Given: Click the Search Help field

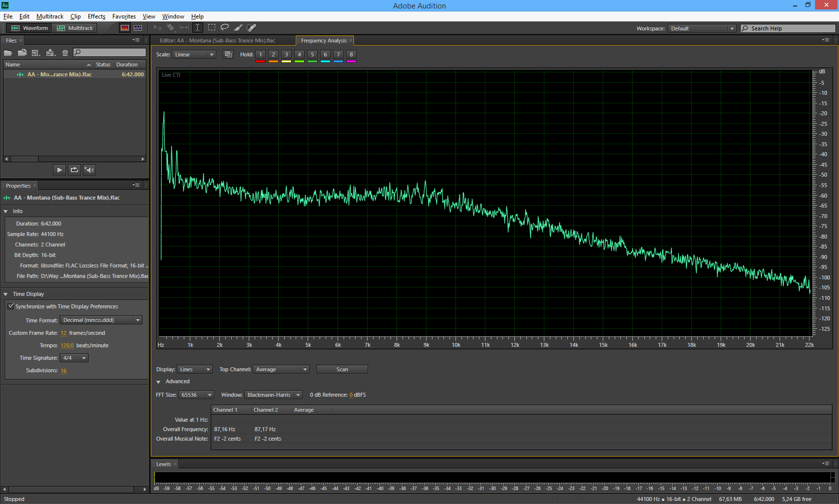Looking at the screenshot, I should 788,28.
